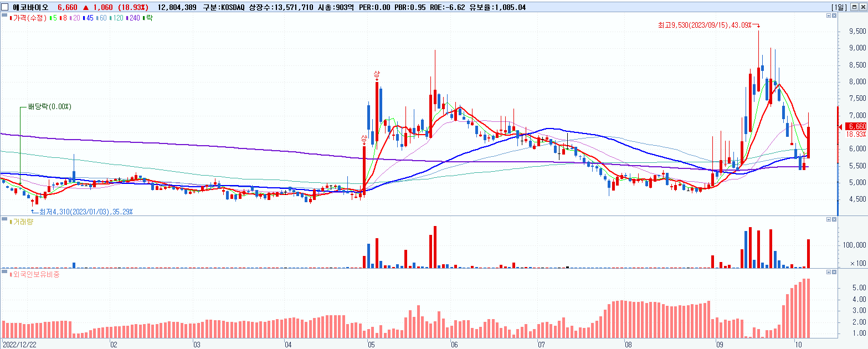Screen dimensions: 868x349
Task: Click the 시총:903억 market cap text
Action: (x=337, y=7)
